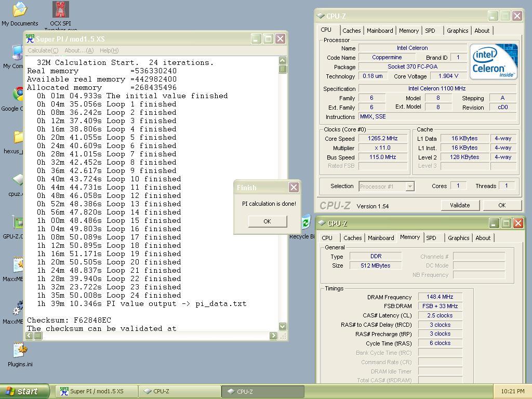Click the CAS# Latency value 2.5 clocks

[x=440, y=315]
